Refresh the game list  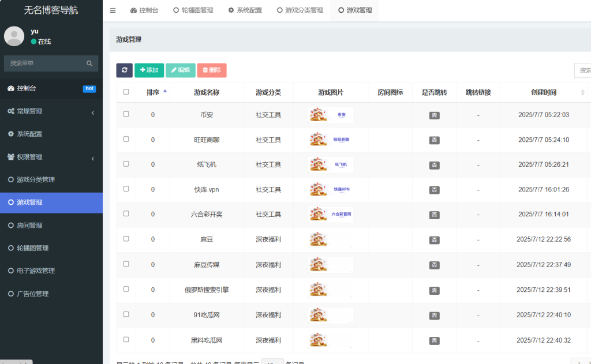pyautogui.click(x=125, y=69)
